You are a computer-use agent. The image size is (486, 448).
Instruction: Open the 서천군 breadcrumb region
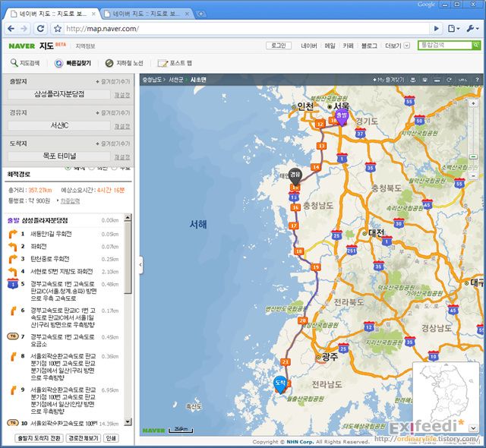(176, 80)
